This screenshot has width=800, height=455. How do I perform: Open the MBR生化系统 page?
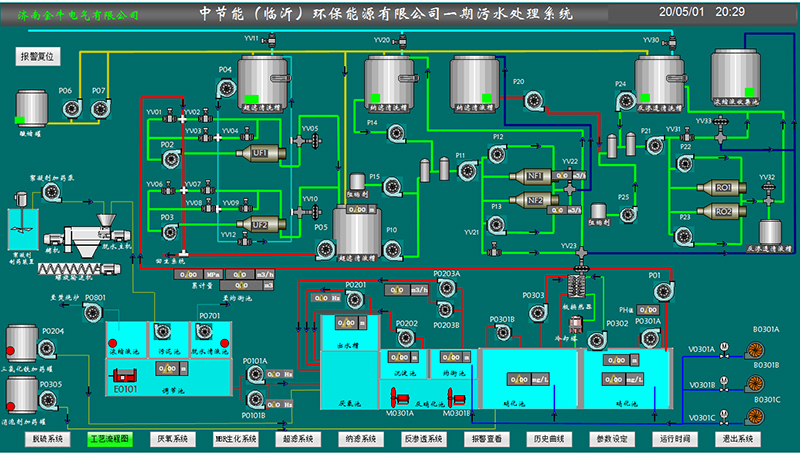tap(235, 439)
